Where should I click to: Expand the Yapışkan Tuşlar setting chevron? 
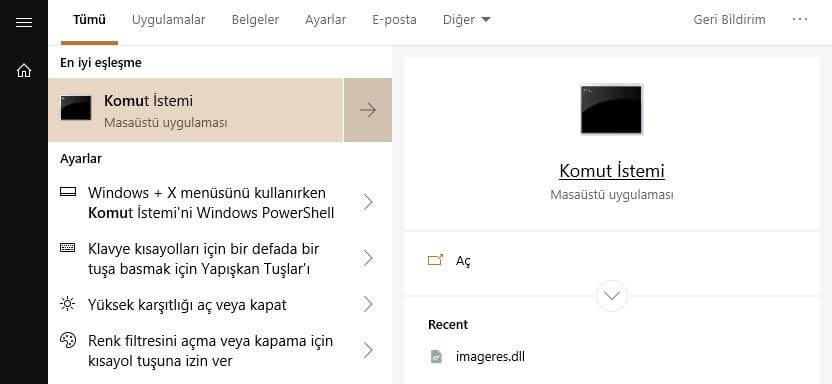pos(368,258)
